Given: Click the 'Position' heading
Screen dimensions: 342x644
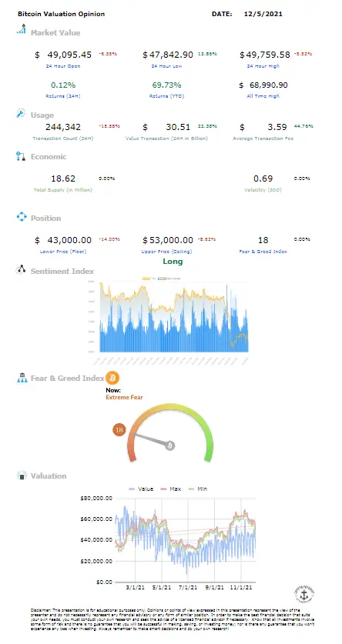Looking at the screenshot, I should 46,218.
